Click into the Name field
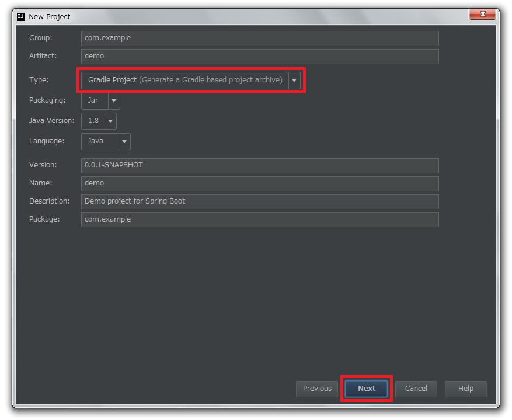Viewport: 512px width, 420px height. point(260,183)
